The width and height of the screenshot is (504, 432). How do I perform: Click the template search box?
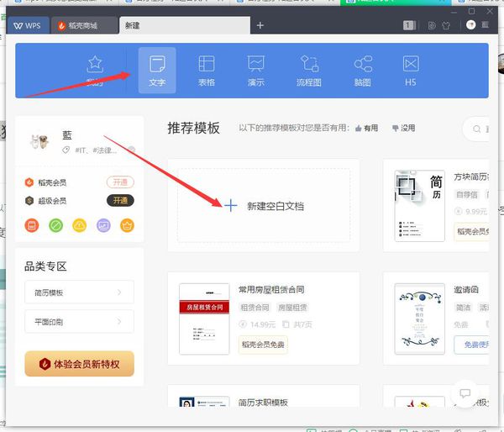[476, 129]
